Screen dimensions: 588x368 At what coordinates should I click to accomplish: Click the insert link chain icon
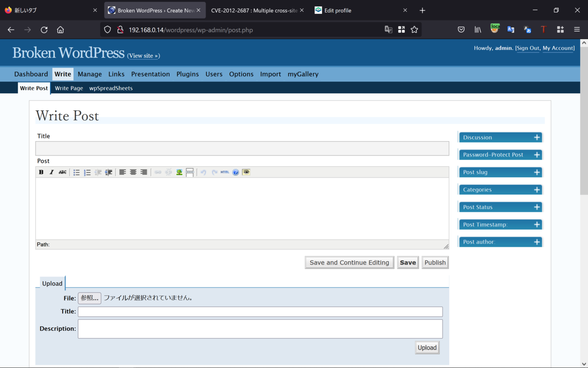158,172
